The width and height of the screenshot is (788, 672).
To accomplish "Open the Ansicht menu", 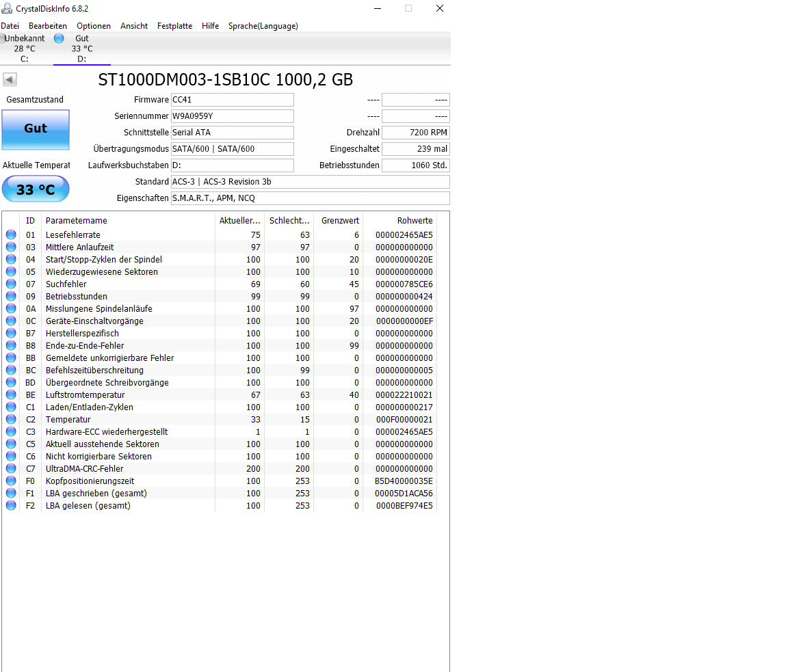I will [134, 26].
